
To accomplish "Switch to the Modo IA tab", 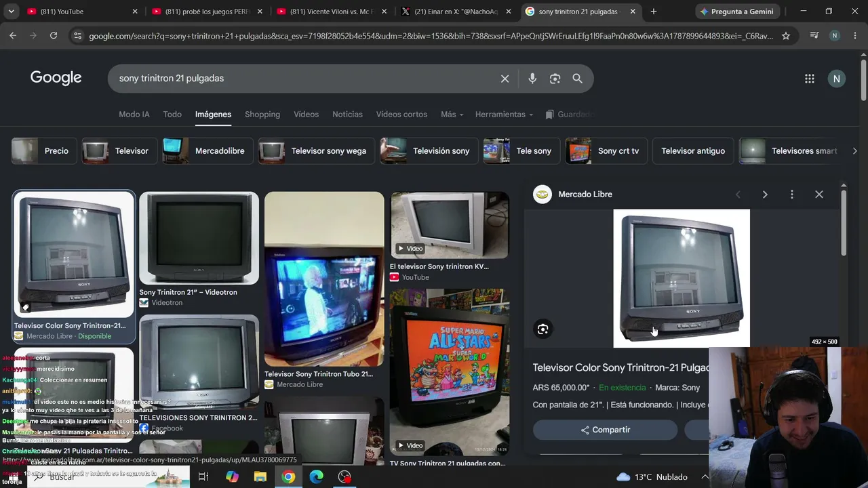I will point(134,115).
